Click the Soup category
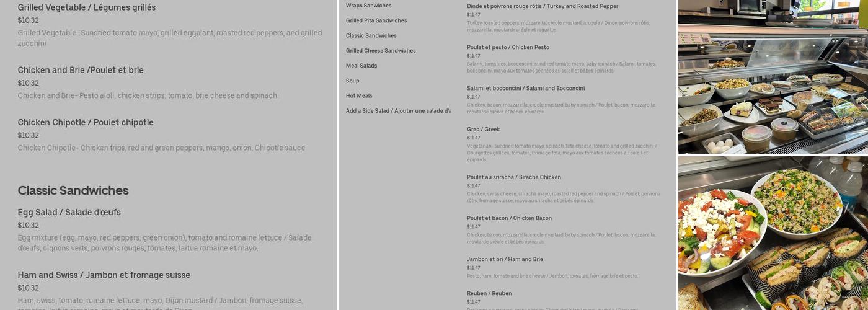Image resolution: width=868 pixels, height=310 pixels. (353, 81)
